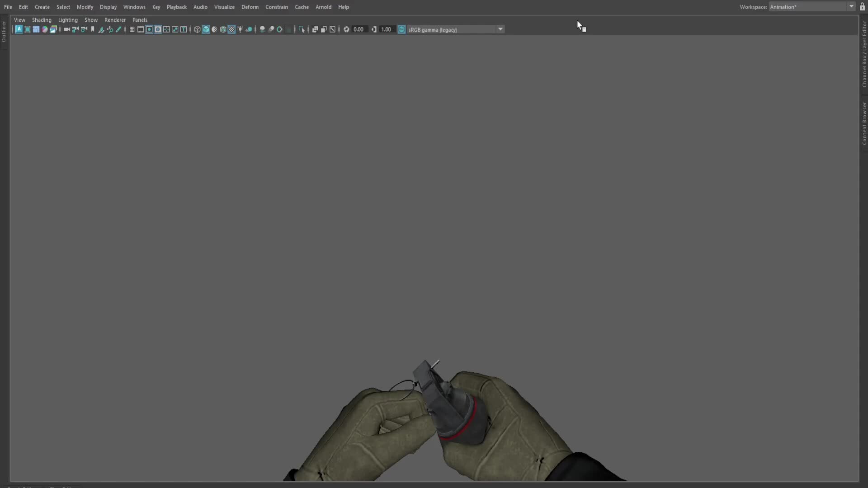Toggle the resolution gate display
The image size is (868, 488).
tap(149, 29)
